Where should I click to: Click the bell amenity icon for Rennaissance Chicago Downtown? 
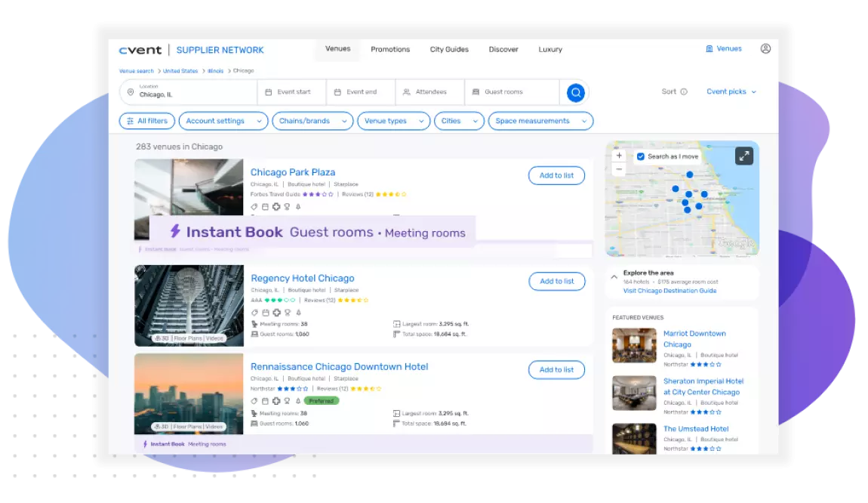[x=298, y=400]
